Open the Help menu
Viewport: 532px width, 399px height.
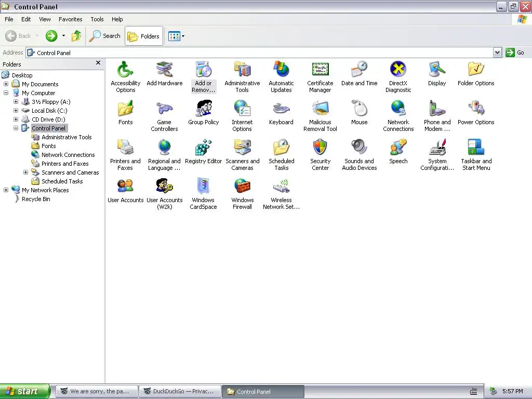pos(117,19)
